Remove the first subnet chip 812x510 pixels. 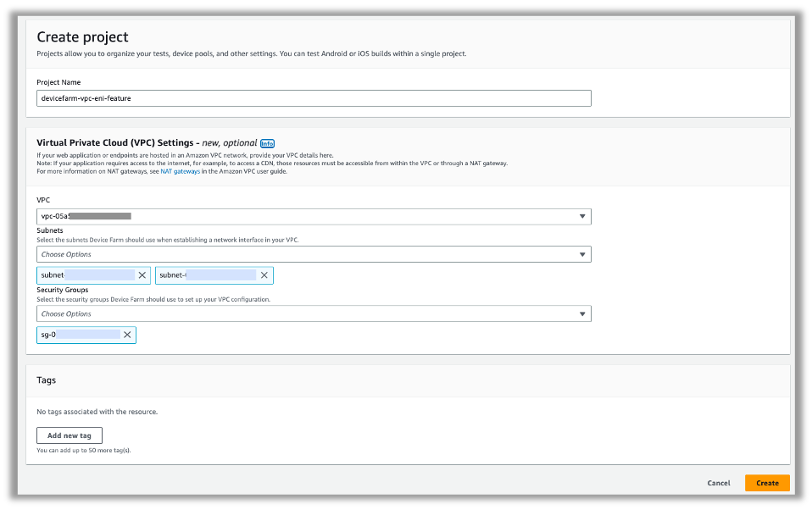pos(142,274)
